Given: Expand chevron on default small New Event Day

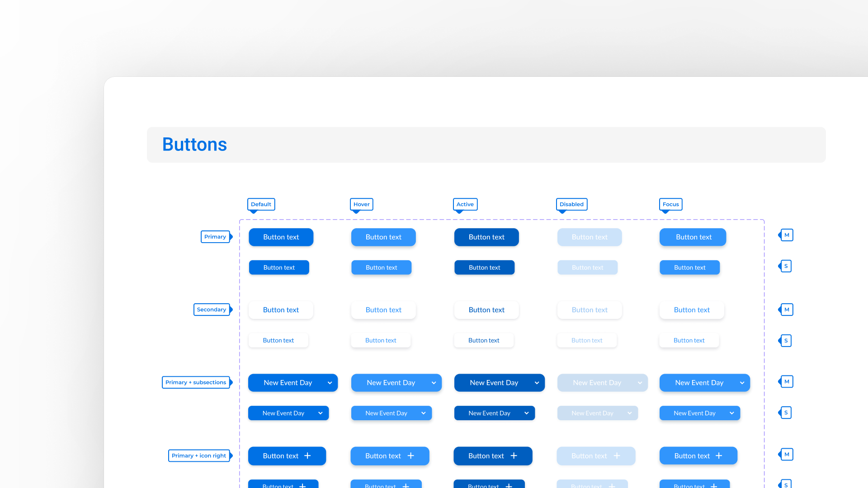Looking at the screenshot, I should [320, 413].
